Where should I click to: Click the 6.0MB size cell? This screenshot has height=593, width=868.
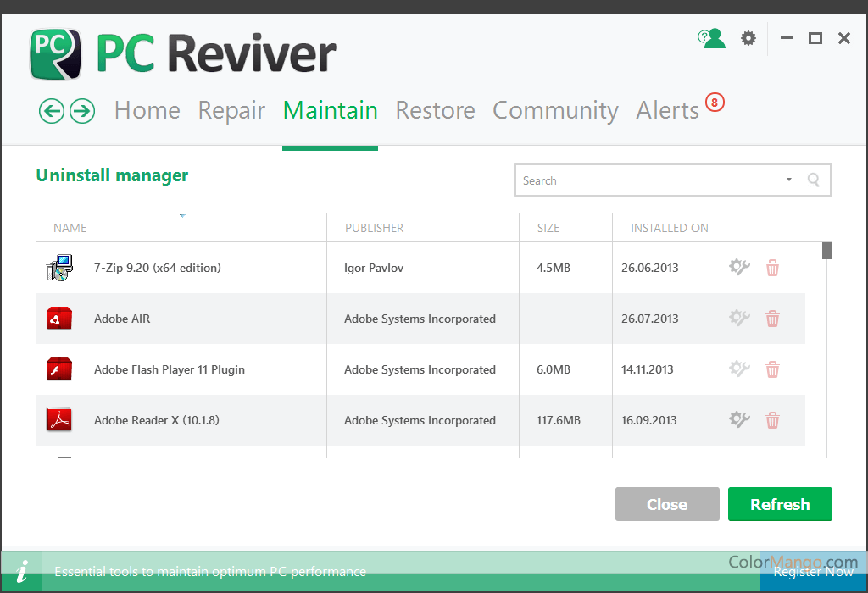(553, 369)
